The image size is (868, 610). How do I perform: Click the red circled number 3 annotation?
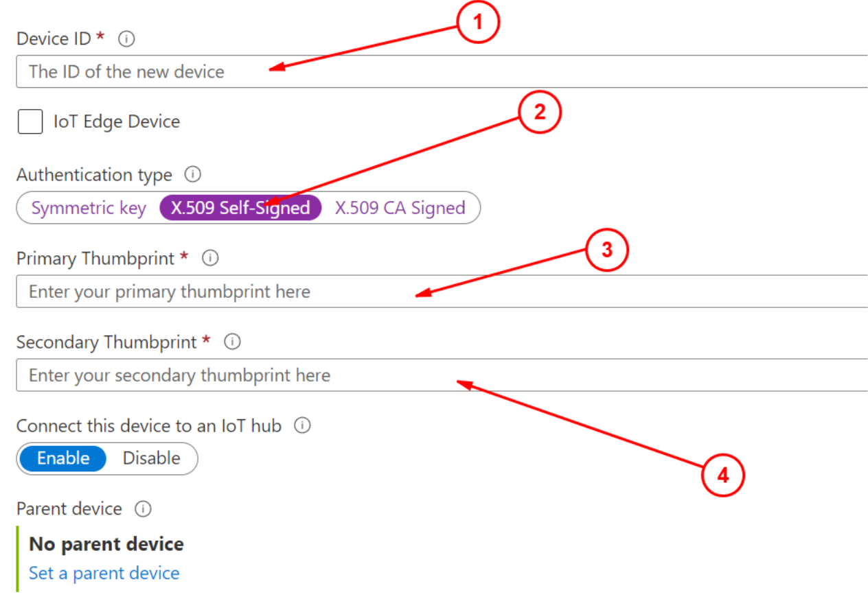[607, 250]
